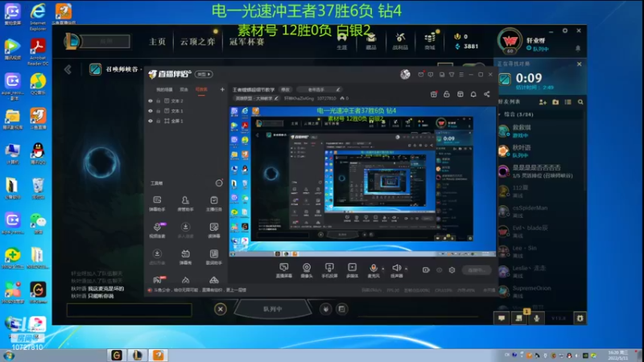Open more tools via toolbox ellipsis icon
The image size is (644, 362).
click(x=219, y=183)
